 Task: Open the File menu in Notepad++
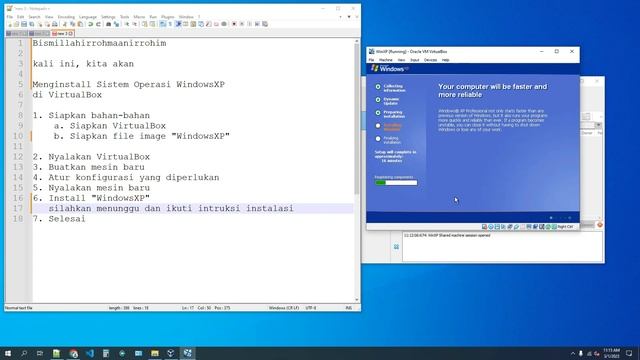pyautogui.click(x=10, y=17)
